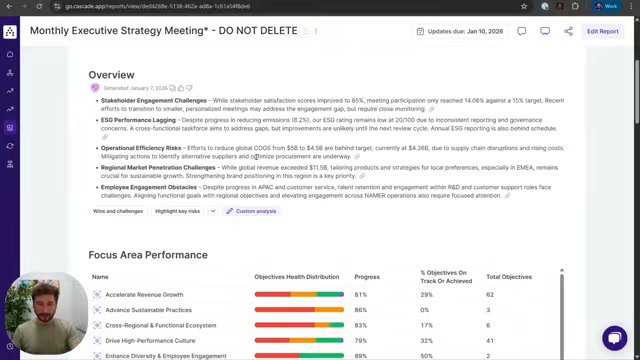This screenshot has width=640, height=360.
Task: Open the browser extensions puzzle icon
Action: click(575, 6)
